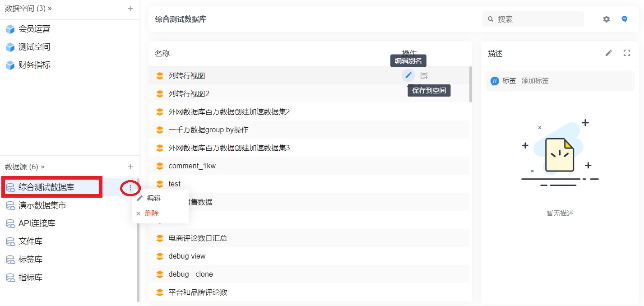
Task: Select the dataset named test
Action: [x=175, y=184]
